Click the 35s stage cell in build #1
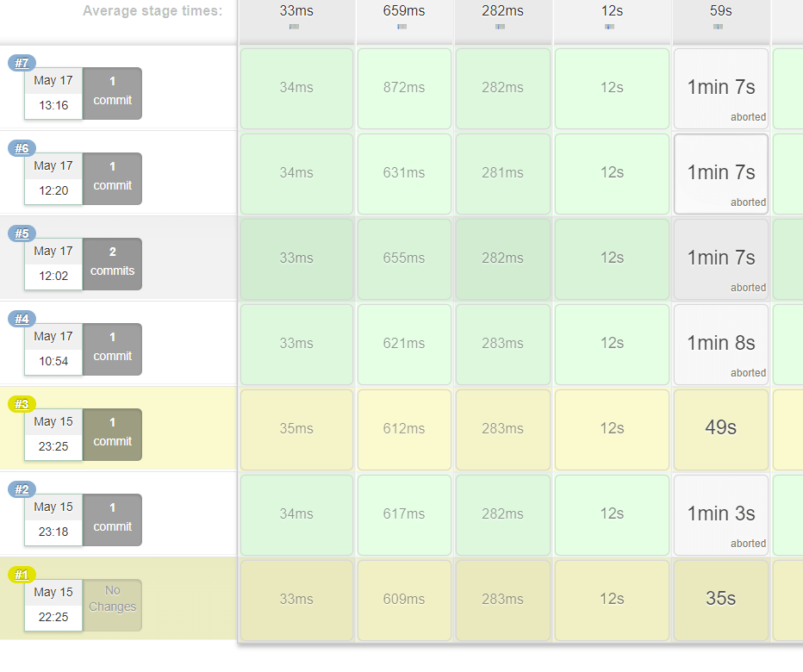This screenshot has width=803, height=672. (720, 599)
